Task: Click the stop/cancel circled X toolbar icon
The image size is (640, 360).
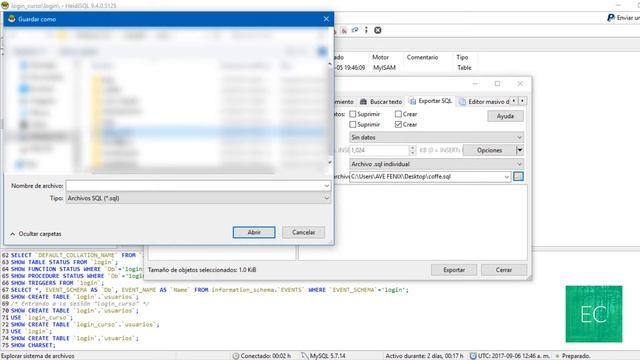Action: tap(378, 30)
